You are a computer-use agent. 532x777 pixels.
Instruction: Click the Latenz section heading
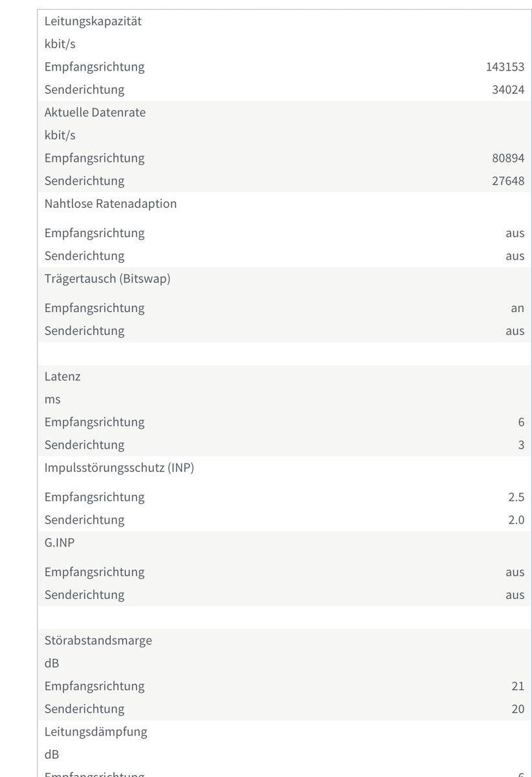pyautogui.click(x=63, y=376)
